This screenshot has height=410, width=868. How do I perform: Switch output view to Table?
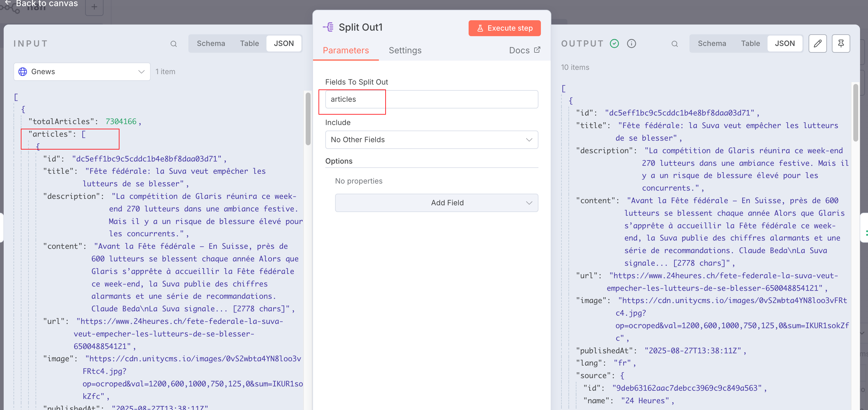click(x=750, y=44)
